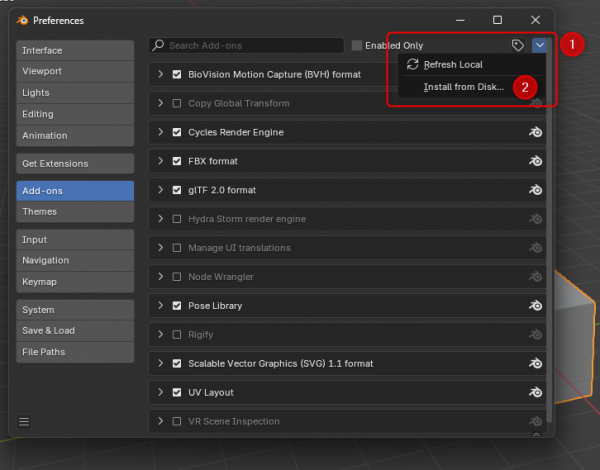Disable the BioVision Motion Capture add-on checkbox

coord(177,74)
